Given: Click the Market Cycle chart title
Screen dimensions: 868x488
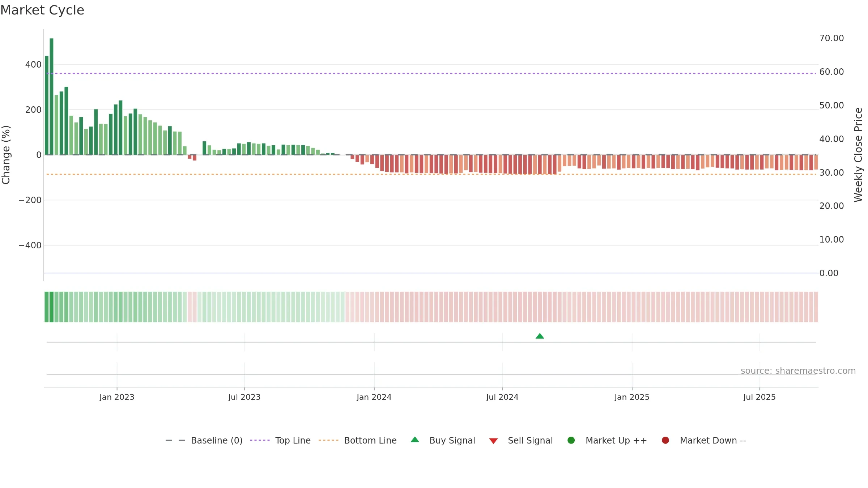Looking at the screenshot, I should coord(42,10).
